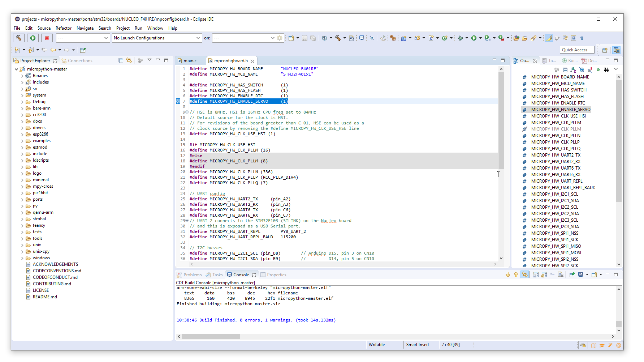Click the New C/C++ Project icon
The image size is (644, 362).
[x=404, y=38]
